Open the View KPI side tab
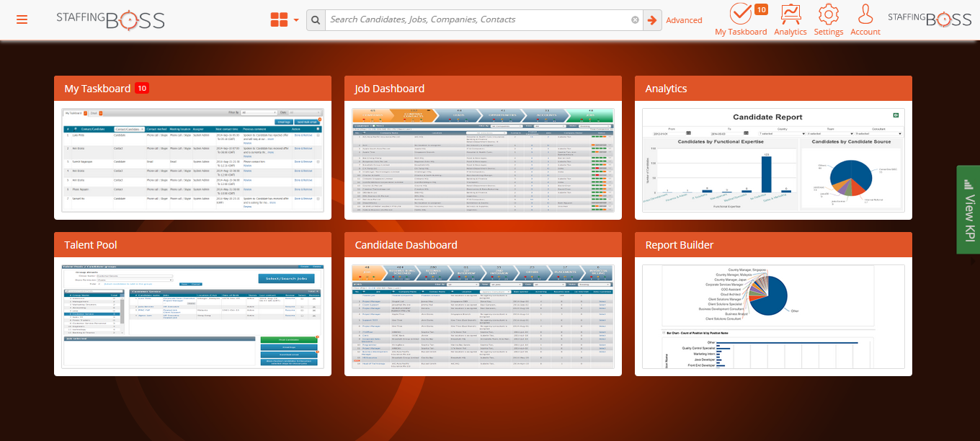 click(968, 210)
